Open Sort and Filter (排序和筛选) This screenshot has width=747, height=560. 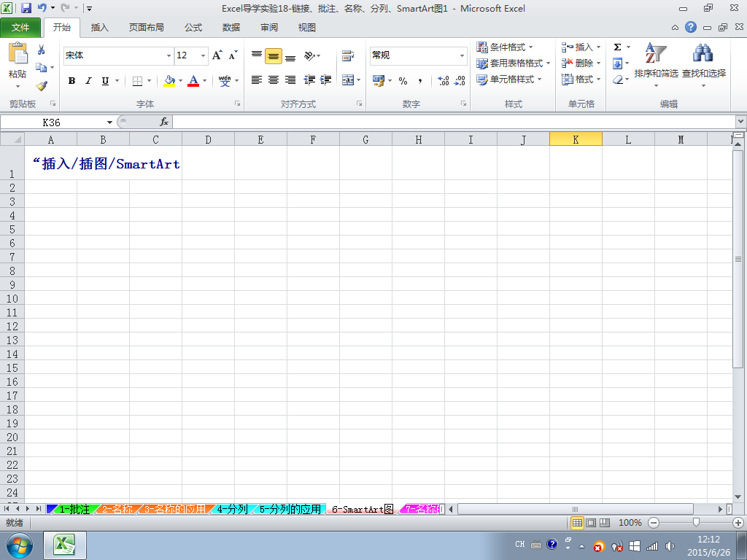coord(656,65)
